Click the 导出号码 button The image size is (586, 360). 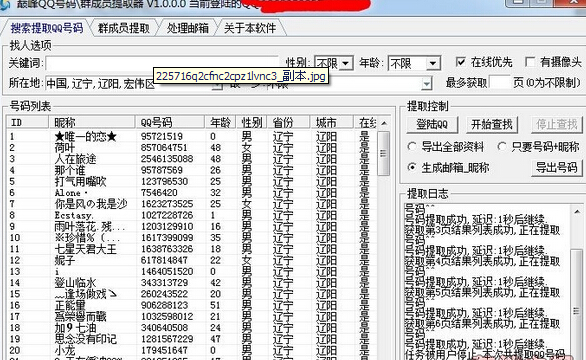click(556, 167)
